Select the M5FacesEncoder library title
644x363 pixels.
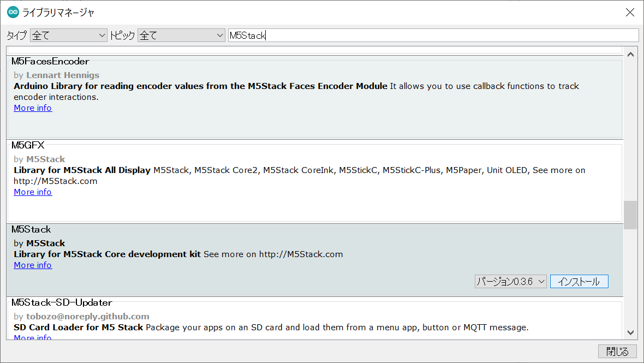tap(50, 62)
